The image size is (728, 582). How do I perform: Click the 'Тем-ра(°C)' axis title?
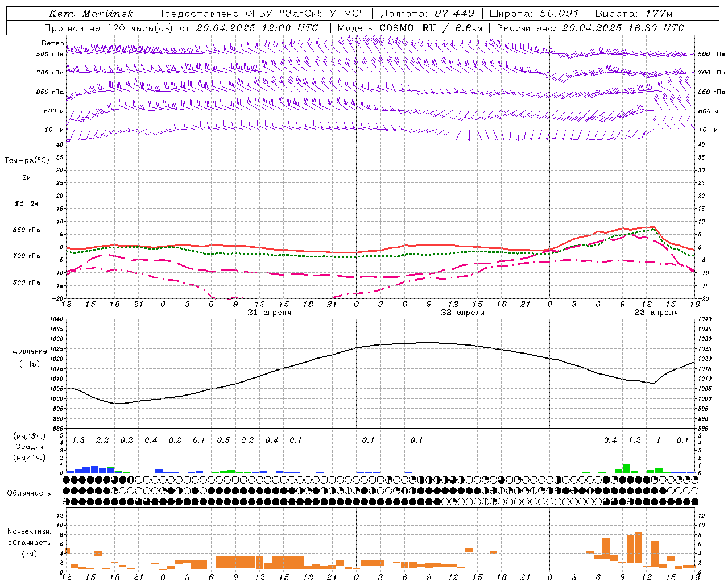[x=27, y=161]
